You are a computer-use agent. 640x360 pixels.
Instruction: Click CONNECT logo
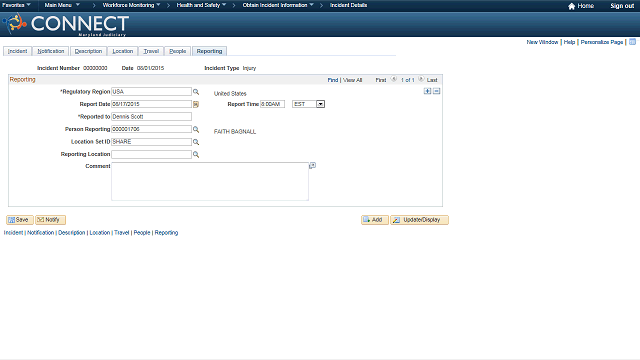(66, 24)
